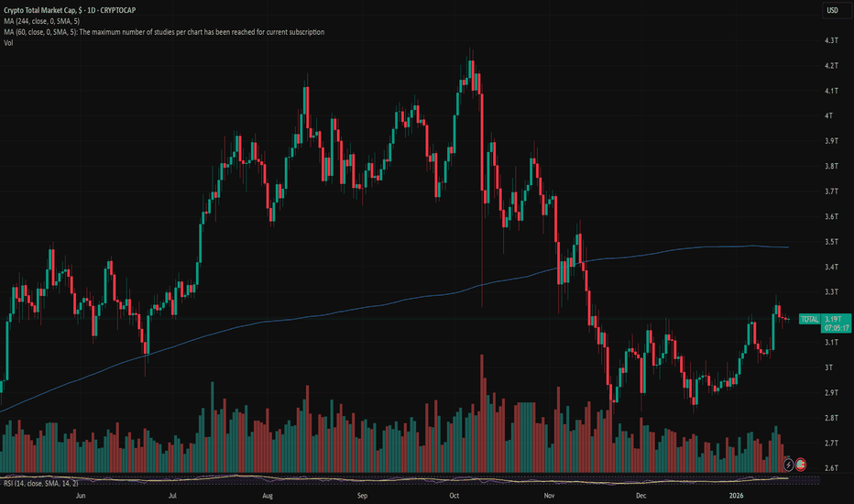Image resolution: width=854 pixels, height=504 pixels.
Task: Click the Aug label on time axis
Action: 268,495
